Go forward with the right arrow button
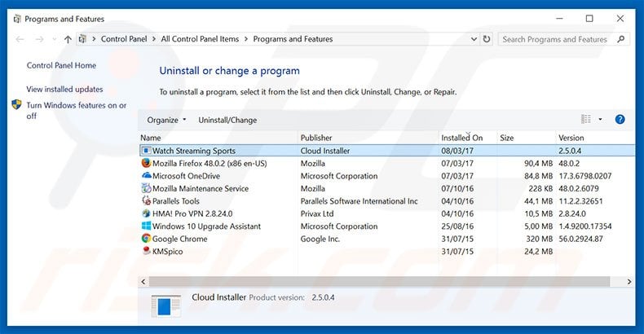This screenshot has height=334, width=644. coord(39,39)
